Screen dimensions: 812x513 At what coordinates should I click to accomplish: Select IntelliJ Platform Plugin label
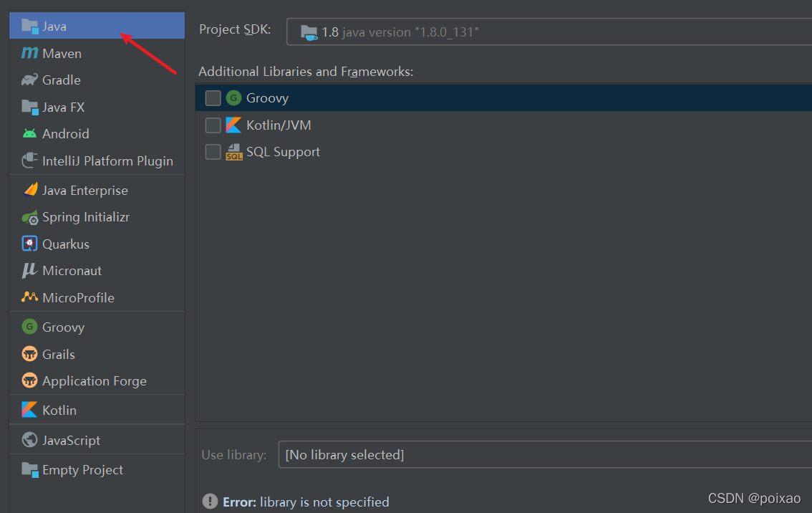pos(107,160)
